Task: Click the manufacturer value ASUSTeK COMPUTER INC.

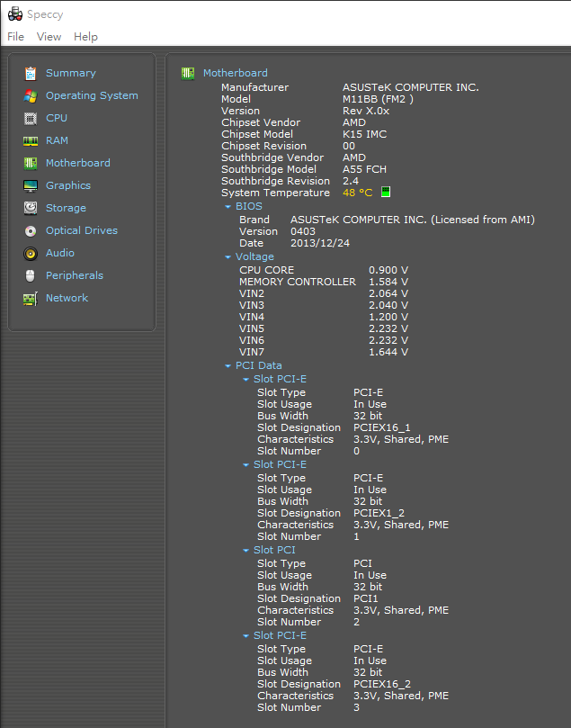Action: 411,87
